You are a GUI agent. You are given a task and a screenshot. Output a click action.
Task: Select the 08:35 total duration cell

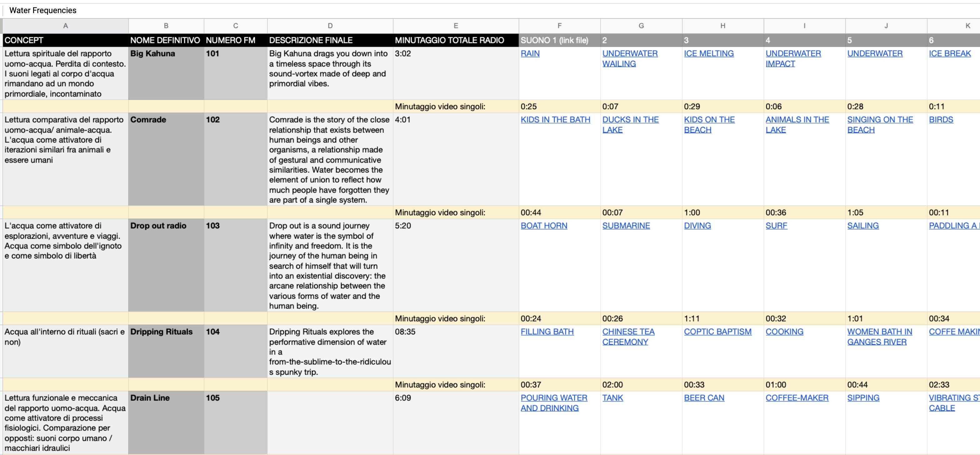(456, 351)
